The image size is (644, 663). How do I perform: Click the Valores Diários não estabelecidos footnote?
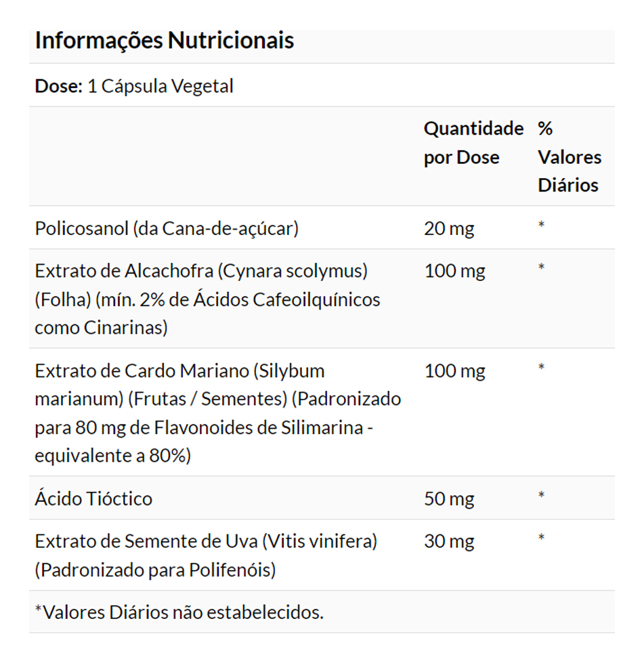(179, 613)
